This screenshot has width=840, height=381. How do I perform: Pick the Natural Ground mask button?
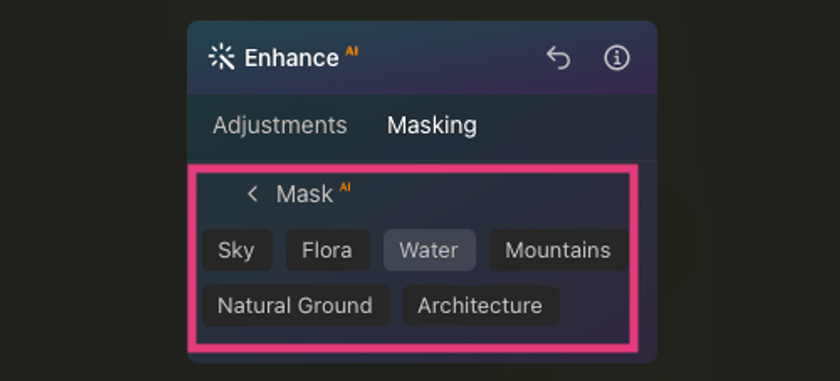296,305
